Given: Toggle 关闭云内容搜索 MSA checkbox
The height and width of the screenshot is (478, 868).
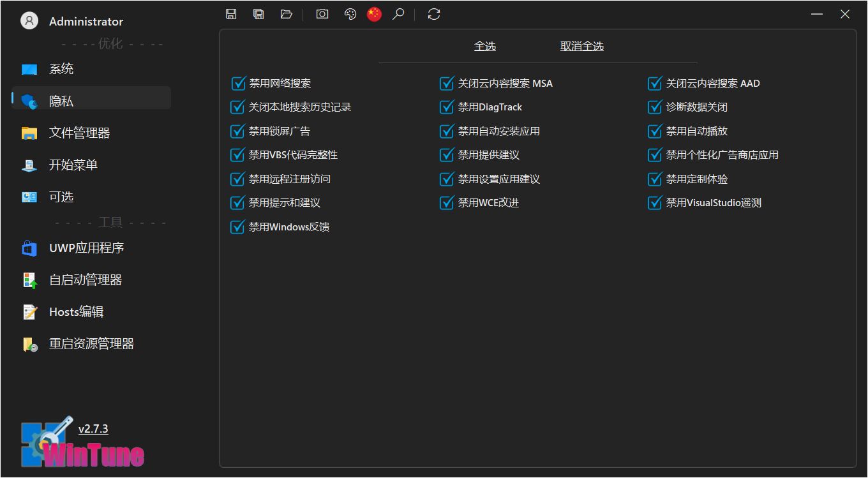Looking at the screenshot, I should (x=447, y=83).
